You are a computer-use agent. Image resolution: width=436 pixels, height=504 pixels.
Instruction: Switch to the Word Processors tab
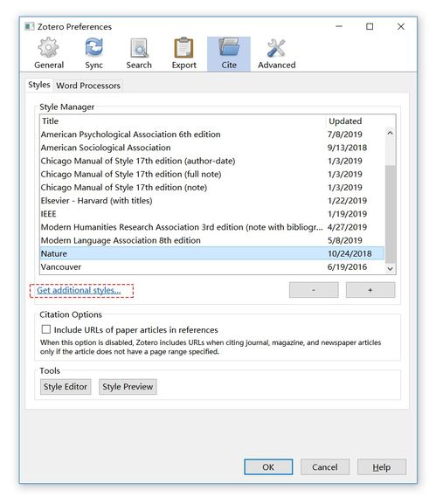point(88,86)
